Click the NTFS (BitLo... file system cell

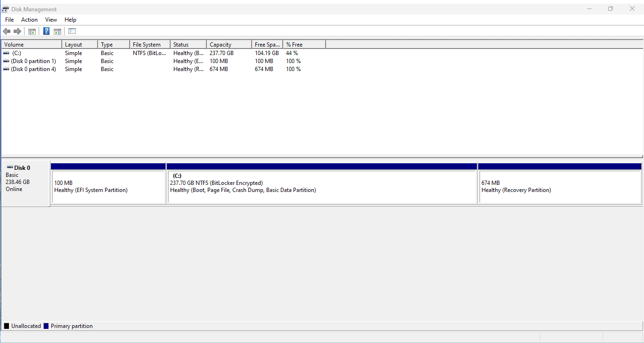[x=149, y=53]
